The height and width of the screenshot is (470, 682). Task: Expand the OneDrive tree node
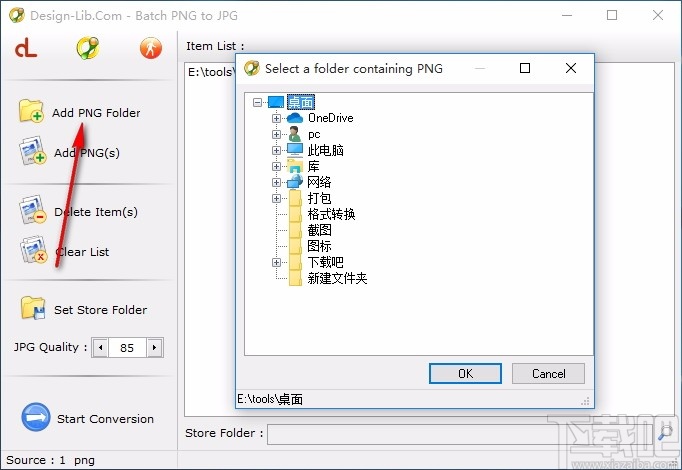tap(276, 118)
